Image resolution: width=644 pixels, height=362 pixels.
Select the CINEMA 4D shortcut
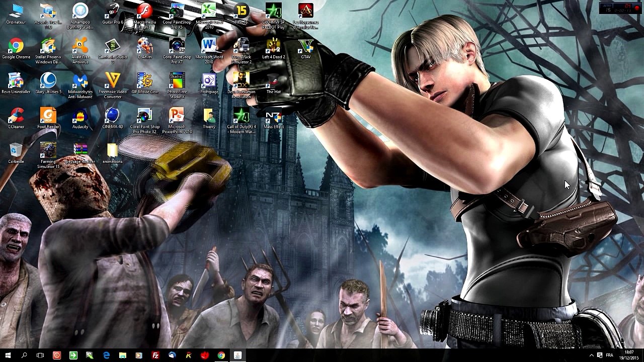[113, 119]
